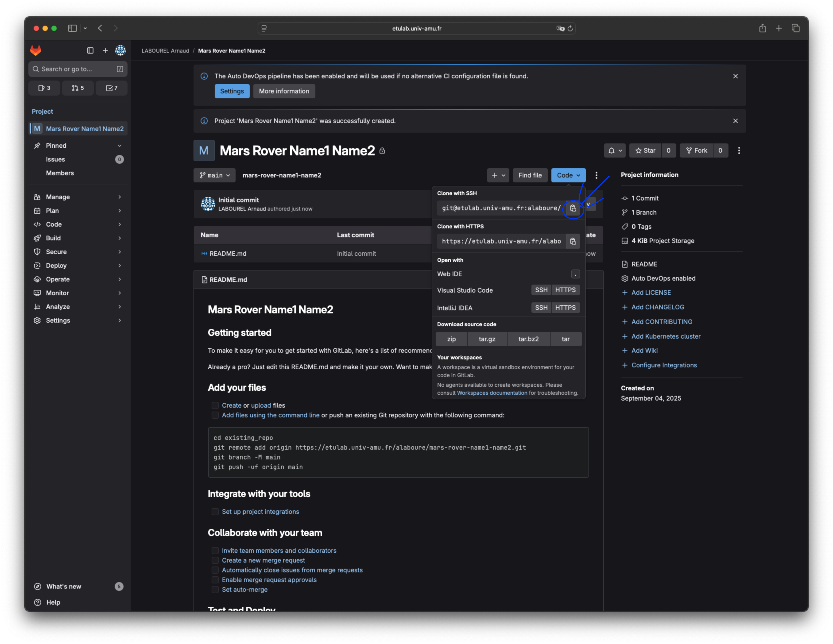This screenshot has height=644, width=833.
Task: Open the main branch dropdown
Action: click(214, 175)
